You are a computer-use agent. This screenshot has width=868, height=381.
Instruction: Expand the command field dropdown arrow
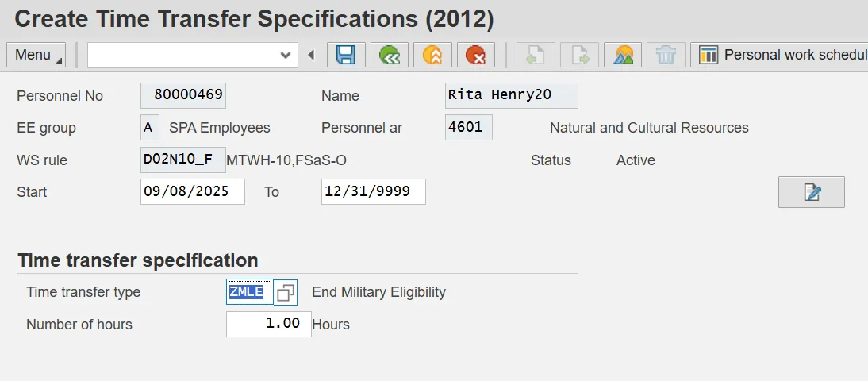coord(286,55)
